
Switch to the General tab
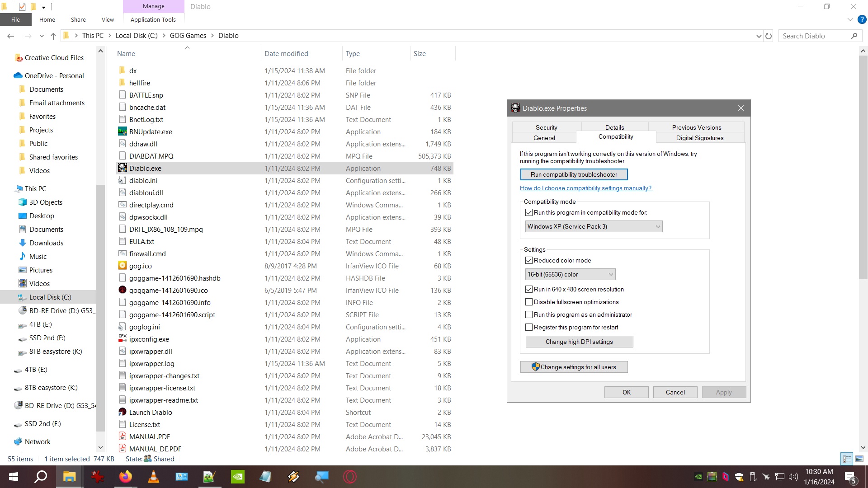click(544, 138)
